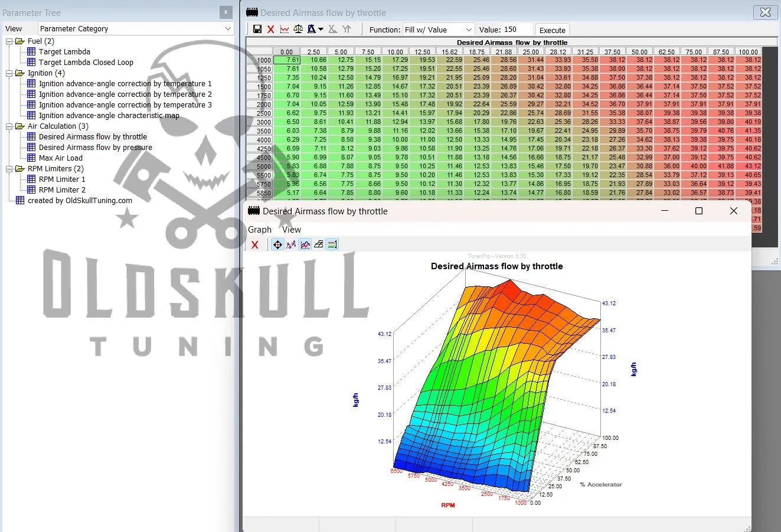Close the Parameter Tree panel
The image size is (781, 532).
click(x=226, y=12)
